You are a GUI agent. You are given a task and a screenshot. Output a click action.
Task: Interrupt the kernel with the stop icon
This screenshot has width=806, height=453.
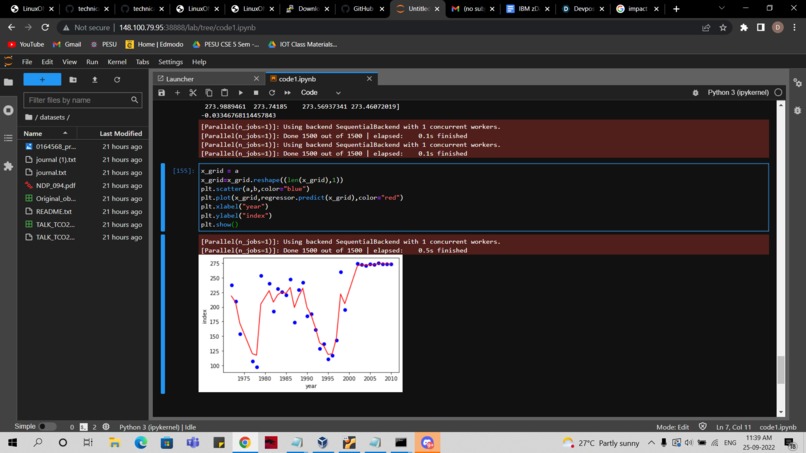(256, 93)
